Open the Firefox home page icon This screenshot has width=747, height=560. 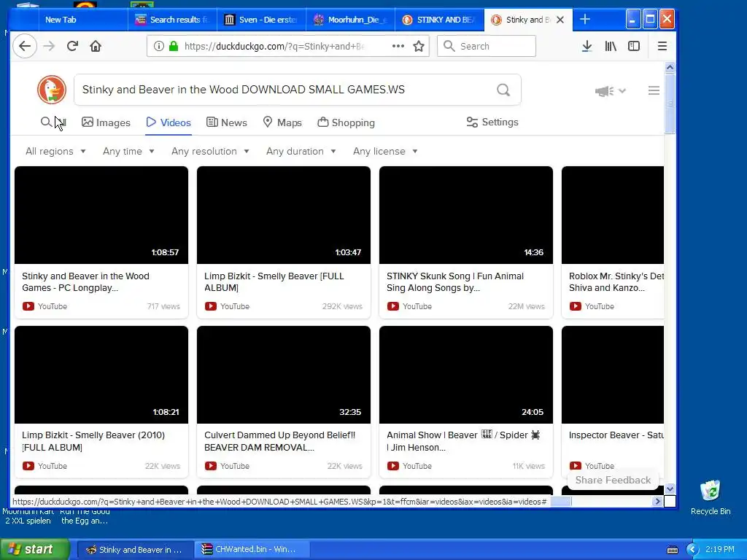(96, 46)
